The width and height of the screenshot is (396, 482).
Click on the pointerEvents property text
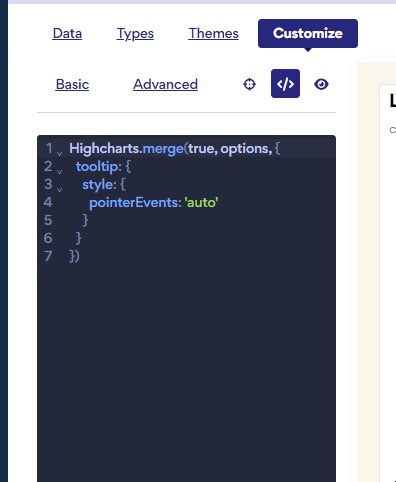point(135,202)
